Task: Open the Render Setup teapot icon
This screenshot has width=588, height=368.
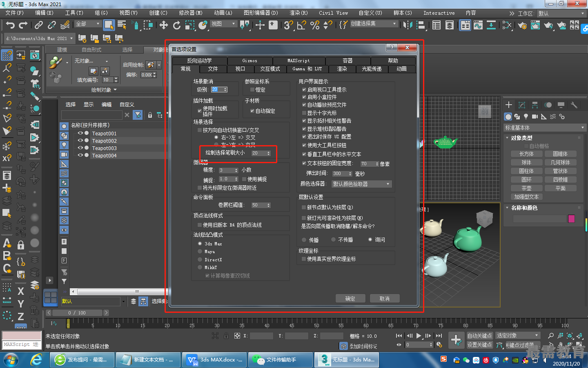Action: point(522,26)
